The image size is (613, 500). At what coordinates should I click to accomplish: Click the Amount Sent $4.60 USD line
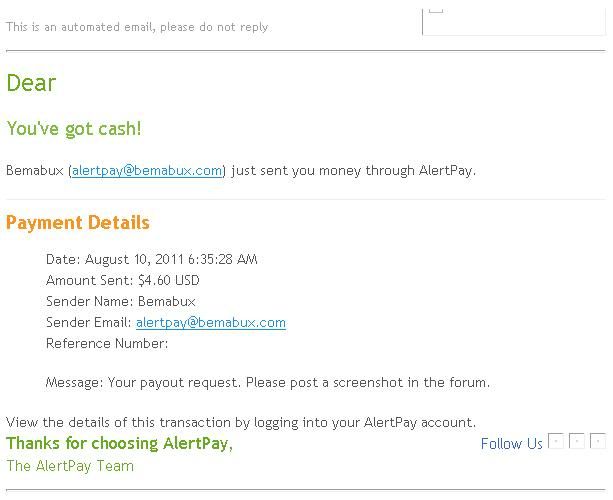(x=123, y=280)
